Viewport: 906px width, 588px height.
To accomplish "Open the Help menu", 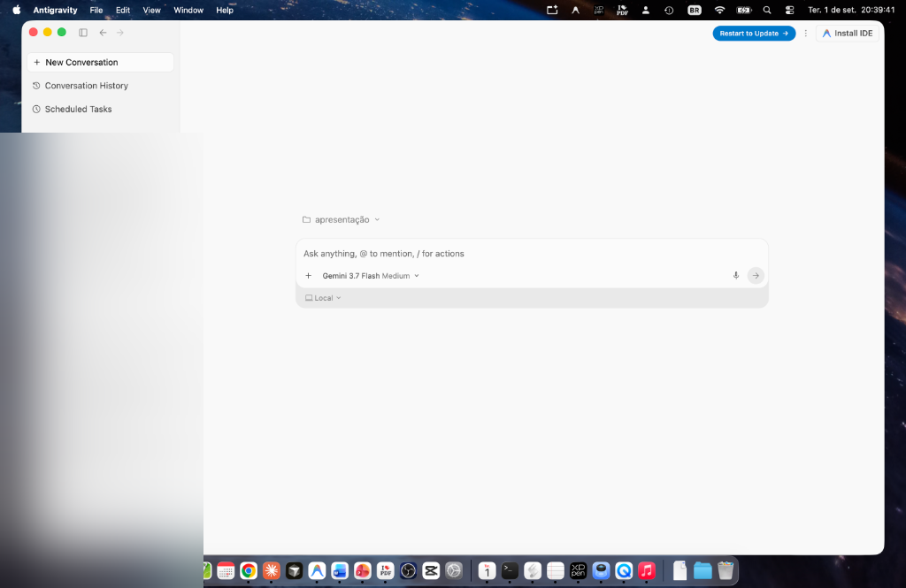I will (x=225, y=10).
